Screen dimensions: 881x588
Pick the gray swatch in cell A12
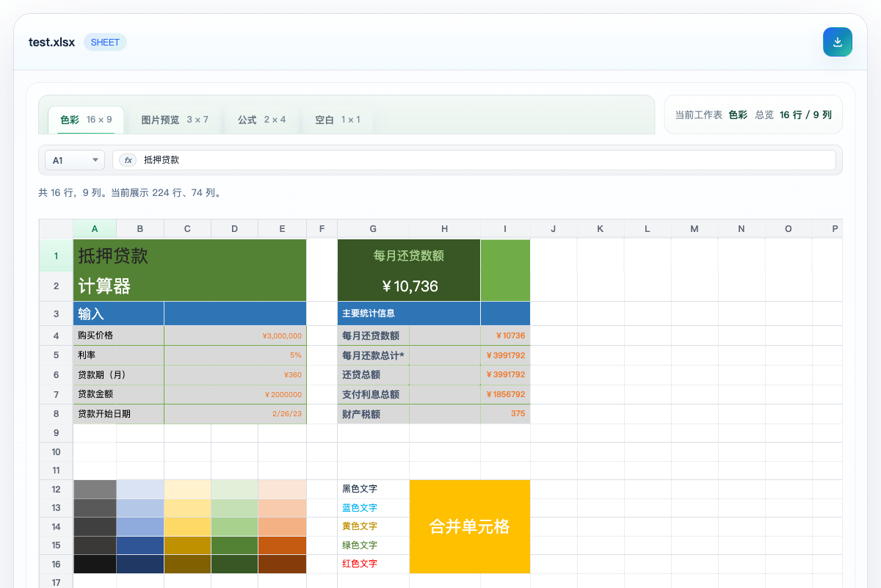pyautogui.click(x=95, y=489)
